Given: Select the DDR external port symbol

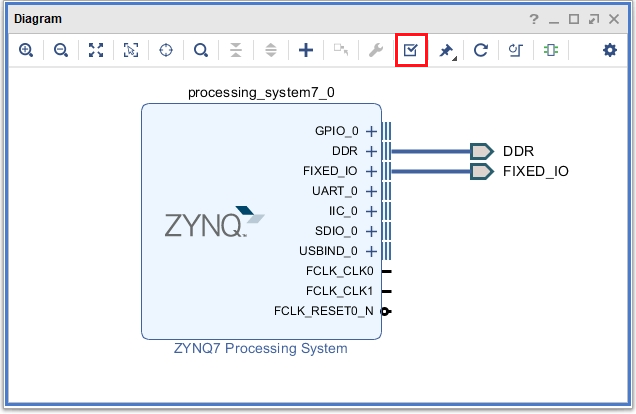Looking at the screenshot, I should (482, 151).
